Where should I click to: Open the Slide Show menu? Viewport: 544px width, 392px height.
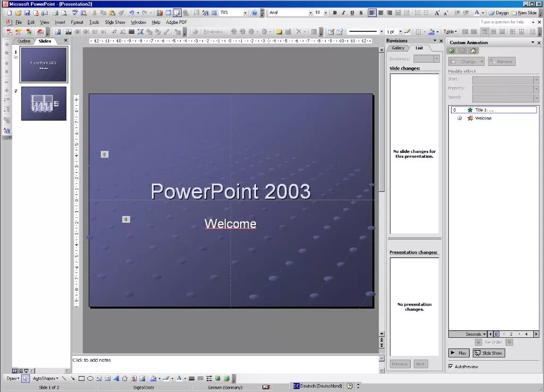115,22
